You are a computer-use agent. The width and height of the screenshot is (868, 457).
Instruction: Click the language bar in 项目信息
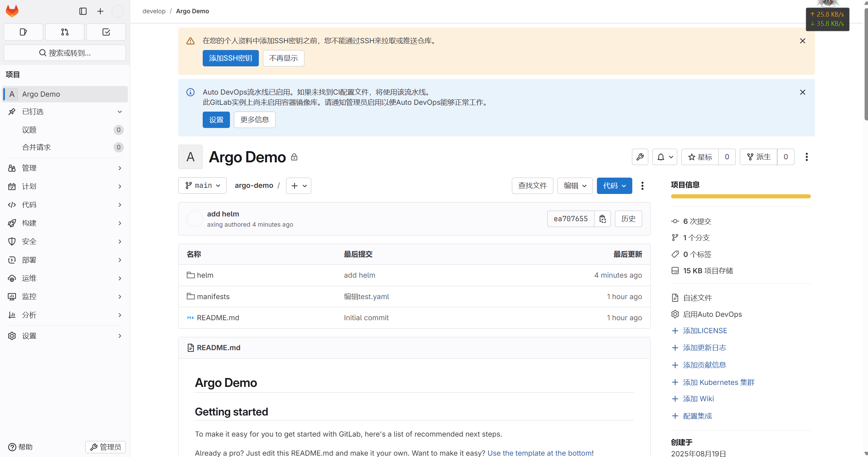point(740,196)
